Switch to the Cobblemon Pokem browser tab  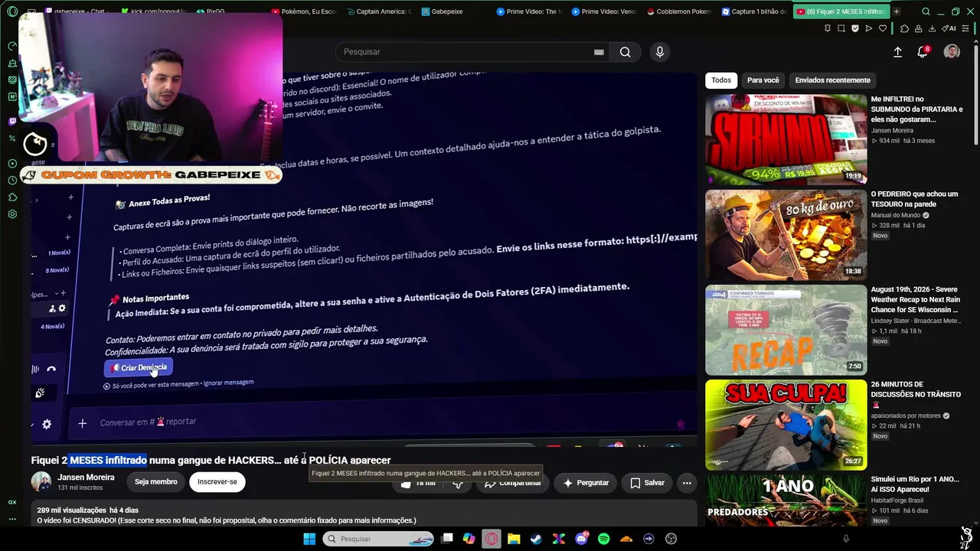680,11
